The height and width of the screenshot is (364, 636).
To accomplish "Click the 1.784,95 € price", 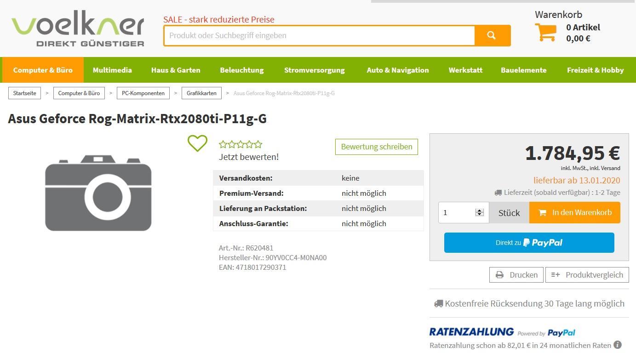I will tap(573, 153).
